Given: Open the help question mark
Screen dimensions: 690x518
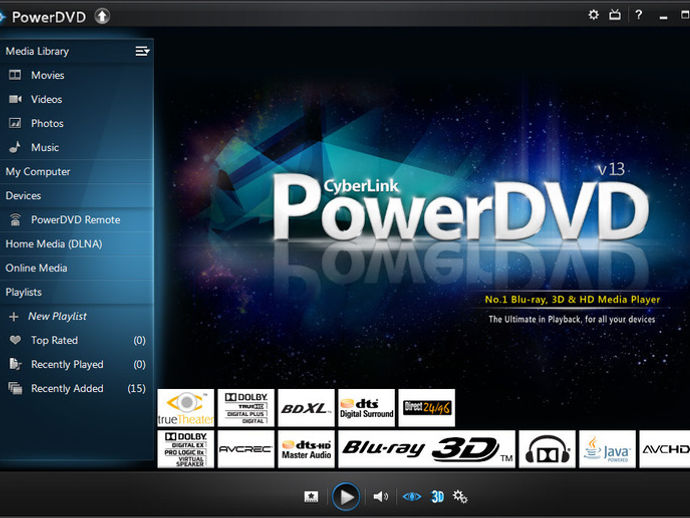Looking at the screenshot, I should [638, 15].
